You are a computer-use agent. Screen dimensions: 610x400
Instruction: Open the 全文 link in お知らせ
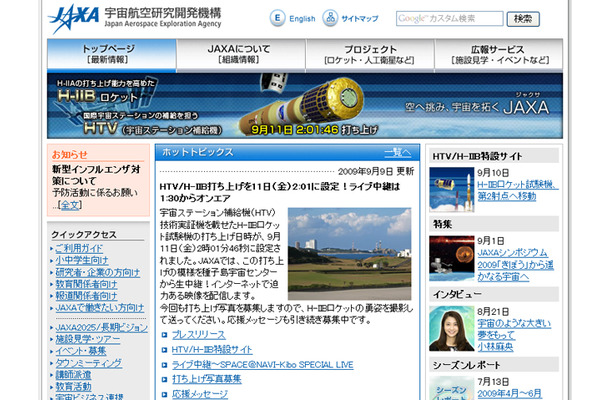pos(70,205)
